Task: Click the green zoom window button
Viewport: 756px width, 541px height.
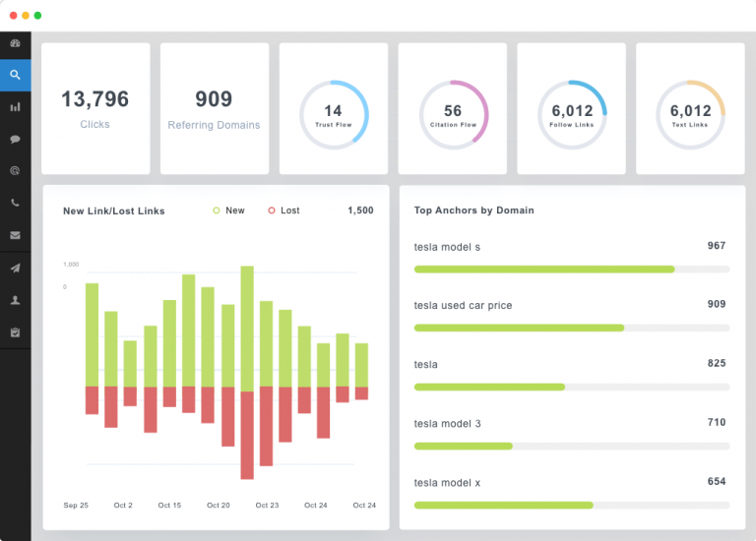Action: (37, 16)
